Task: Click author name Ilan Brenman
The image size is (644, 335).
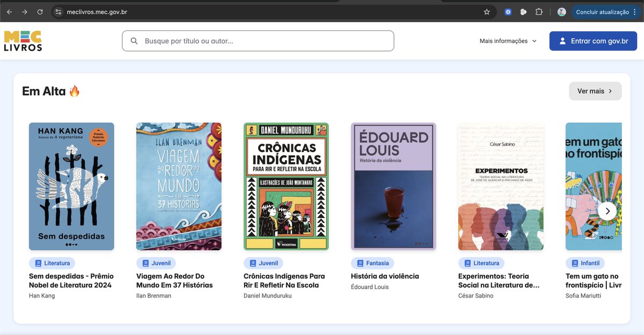Action: coord(154,296)
